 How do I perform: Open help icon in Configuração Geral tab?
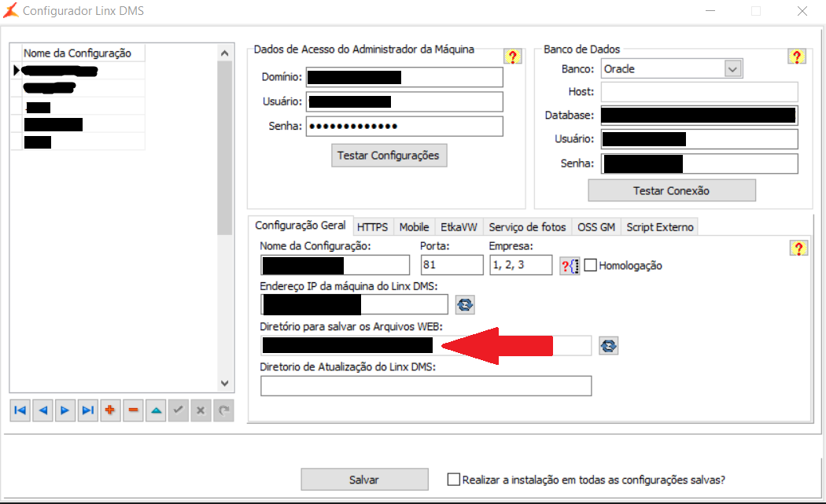click(798, 248)
